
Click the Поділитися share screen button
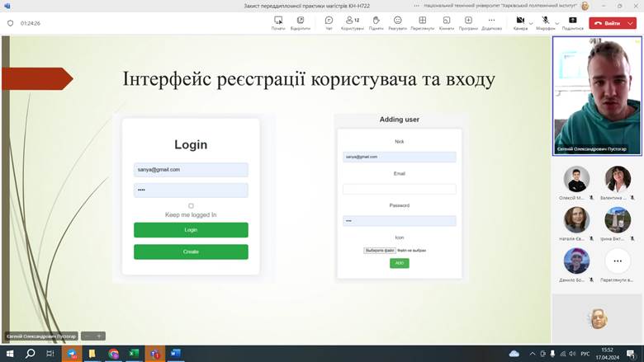[x=572, y=22]
